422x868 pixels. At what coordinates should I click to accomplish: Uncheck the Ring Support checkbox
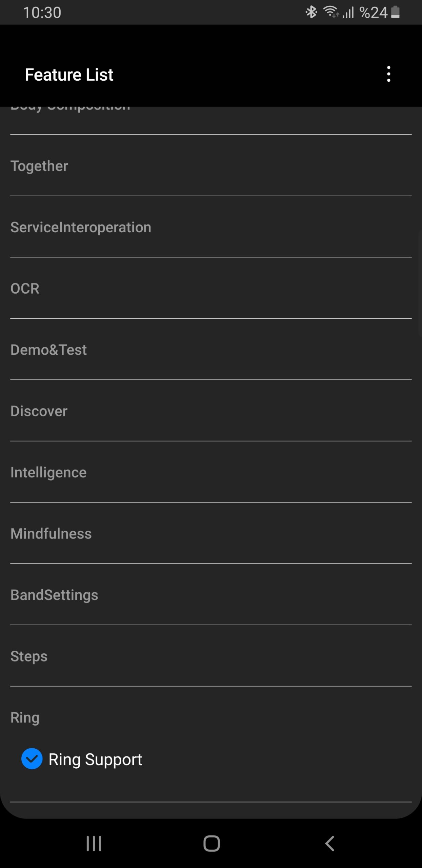[32, 759]
